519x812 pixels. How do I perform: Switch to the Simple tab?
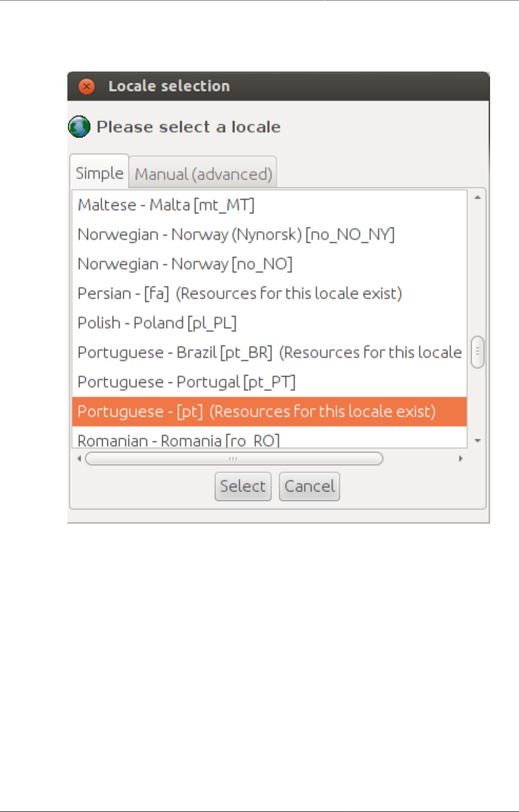99,173
